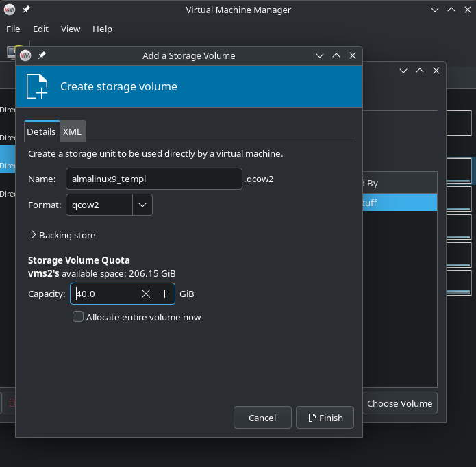Expand the Backing store section
The image size is (476, 467).
coord(63,235)
